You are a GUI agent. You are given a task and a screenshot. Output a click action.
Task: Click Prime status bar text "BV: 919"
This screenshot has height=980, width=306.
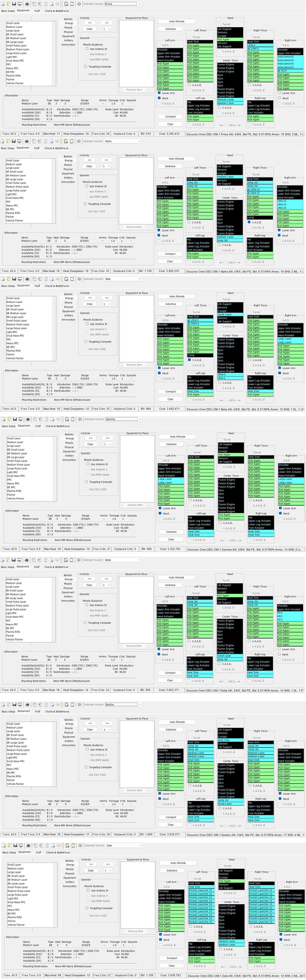point(146,134)
